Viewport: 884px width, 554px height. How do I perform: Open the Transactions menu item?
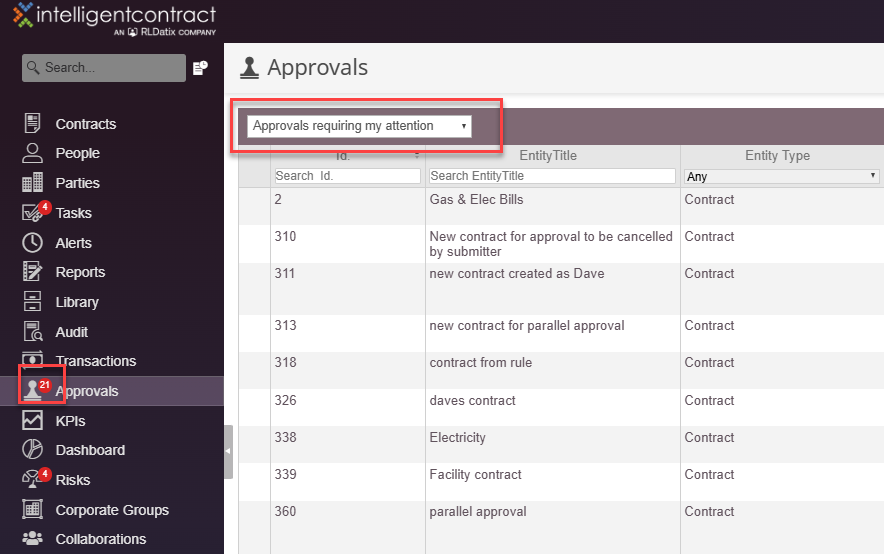96,361
